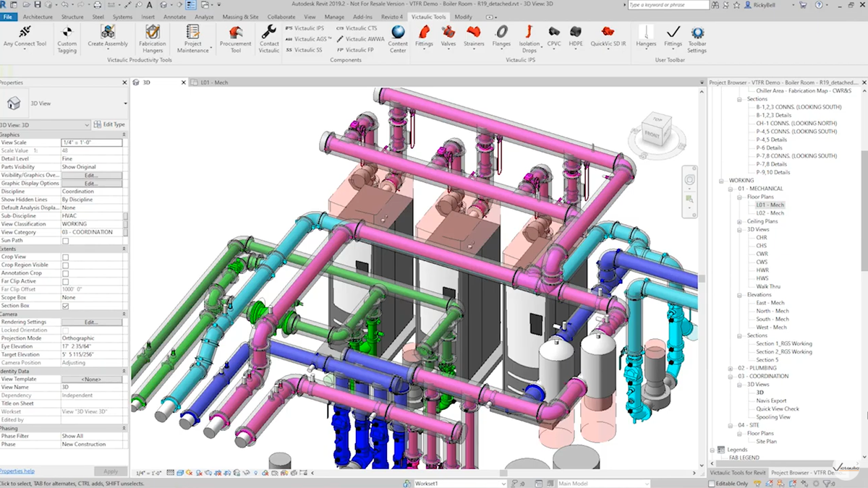This screenshot has height=488, width=868.
Task: Switch to the Systems ribbon tab
Action: click(122, 16)
